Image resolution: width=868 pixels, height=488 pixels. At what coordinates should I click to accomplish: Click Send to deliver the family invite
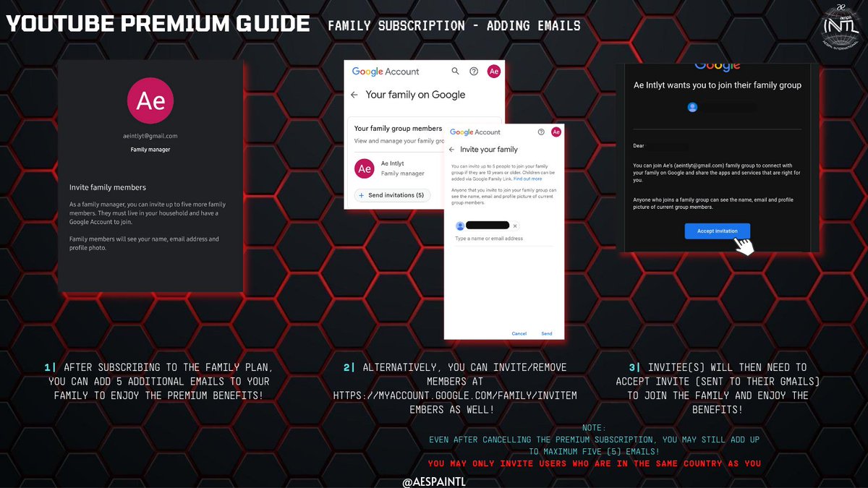(x=547, y=333)
